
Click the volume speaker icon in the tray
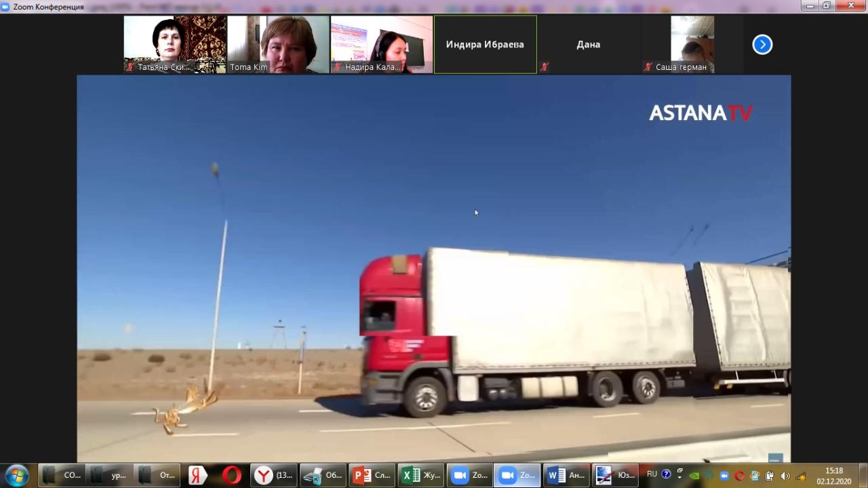click(x=785, y=475)
